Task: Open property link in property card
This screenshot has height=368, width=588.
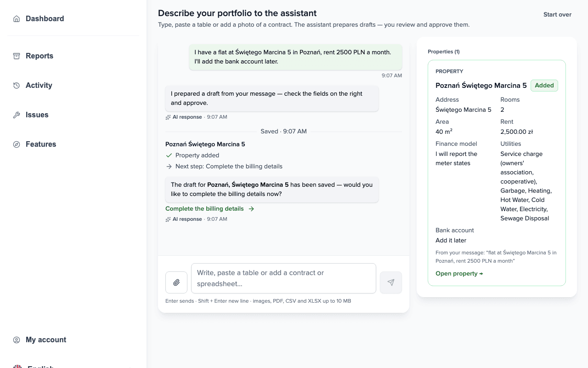Action: pos(459,274)
